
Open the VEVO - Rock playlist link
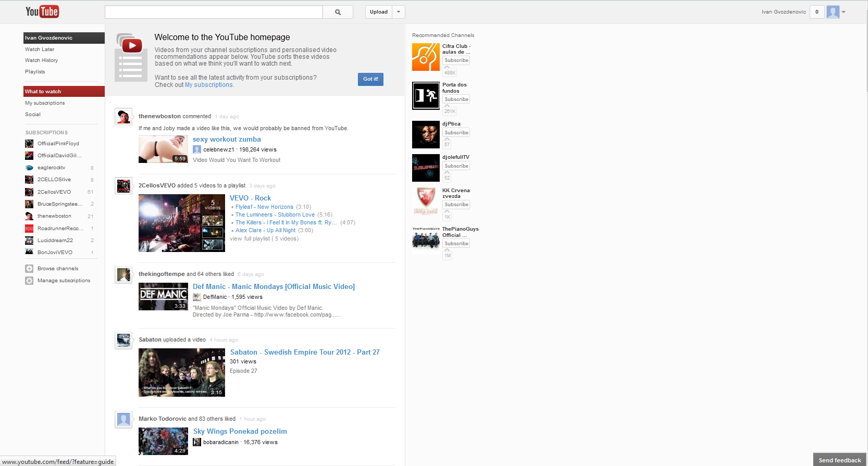click(x=251, y=198)
